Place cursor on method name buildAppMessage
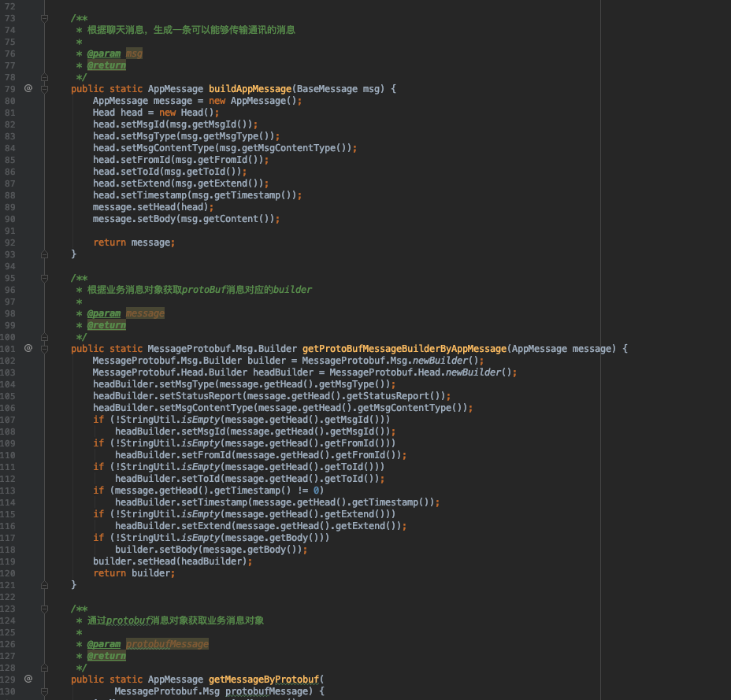The height and width of the screenshot is (700, 731). 250,88
